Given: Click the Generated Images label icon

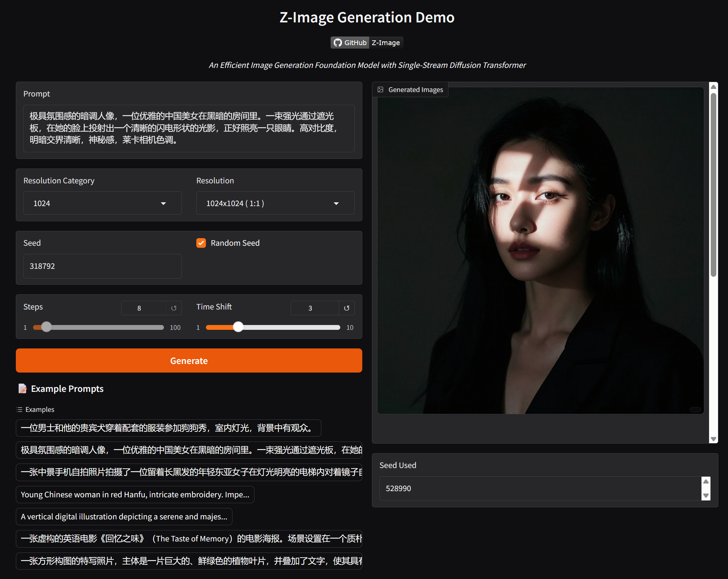Looking at the screenshot, I should click(381, 90).
